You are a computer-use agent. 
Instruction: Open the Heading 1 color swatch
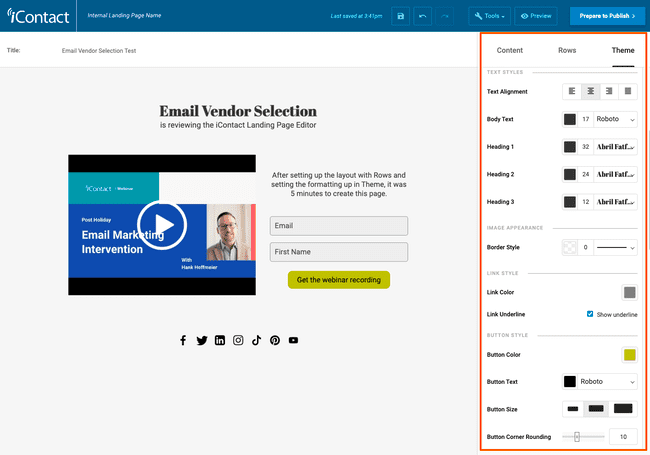coord(570,147)
